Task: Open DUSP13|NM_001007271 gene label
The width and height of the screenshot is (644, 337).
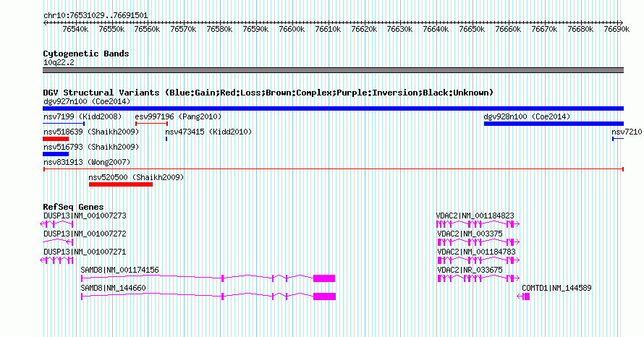Action: [x=85, y=252]
